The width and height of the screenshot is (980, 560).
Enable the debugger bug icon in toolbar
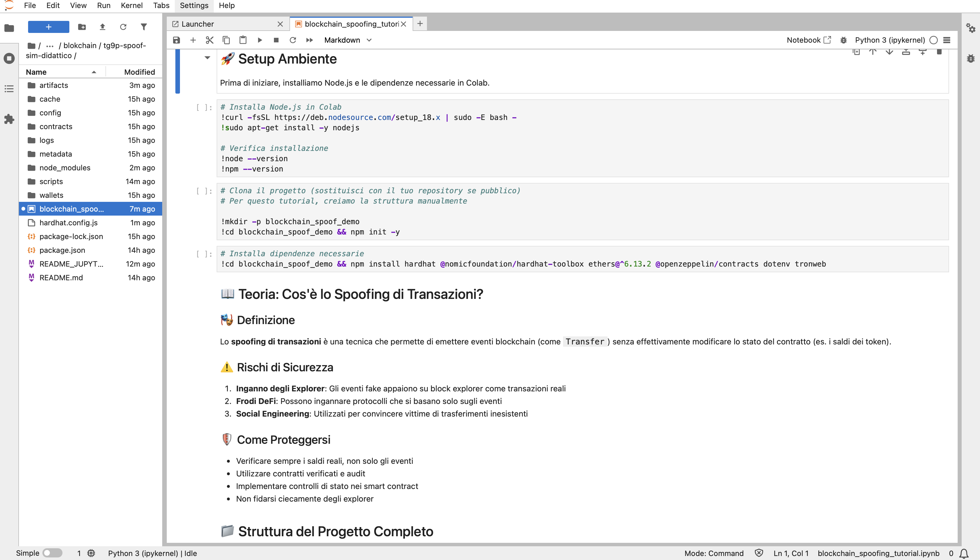pos(843,40)
